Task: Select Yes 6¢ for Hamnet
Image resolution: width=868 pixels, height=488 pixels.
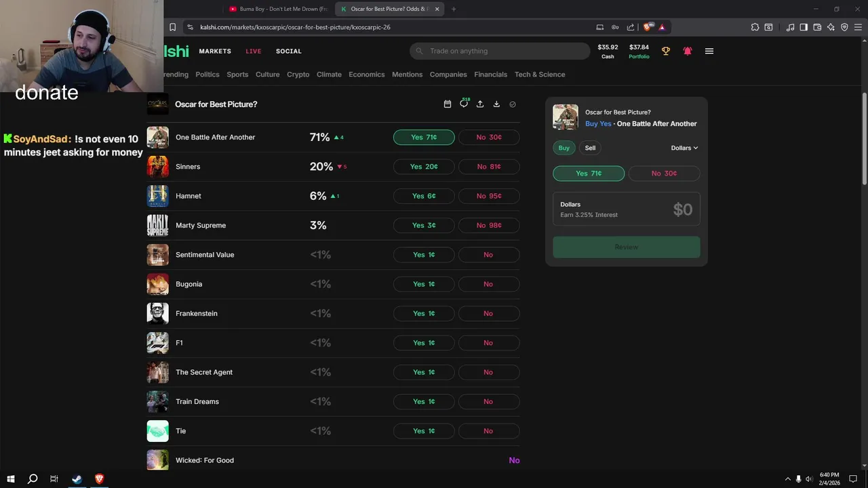Action: point(424,196)
